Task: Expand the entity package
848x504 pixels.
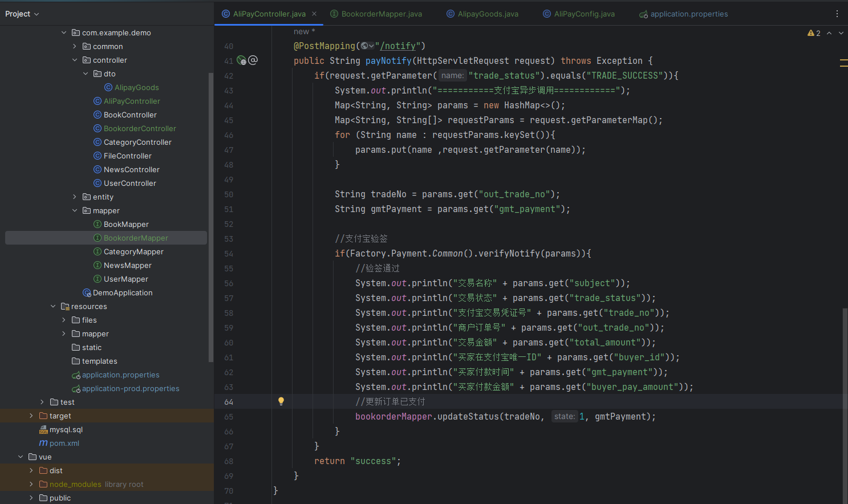Action: pos(75,197)
